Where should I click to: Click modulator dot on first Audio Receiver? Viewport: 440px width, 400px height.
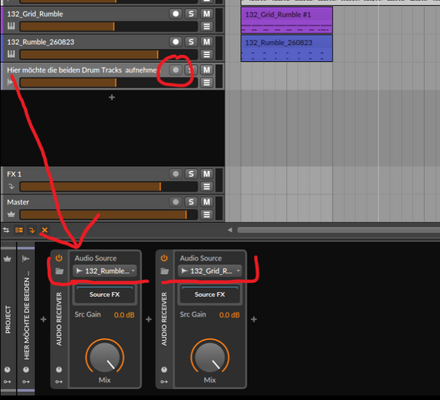[x=59, y=369]
